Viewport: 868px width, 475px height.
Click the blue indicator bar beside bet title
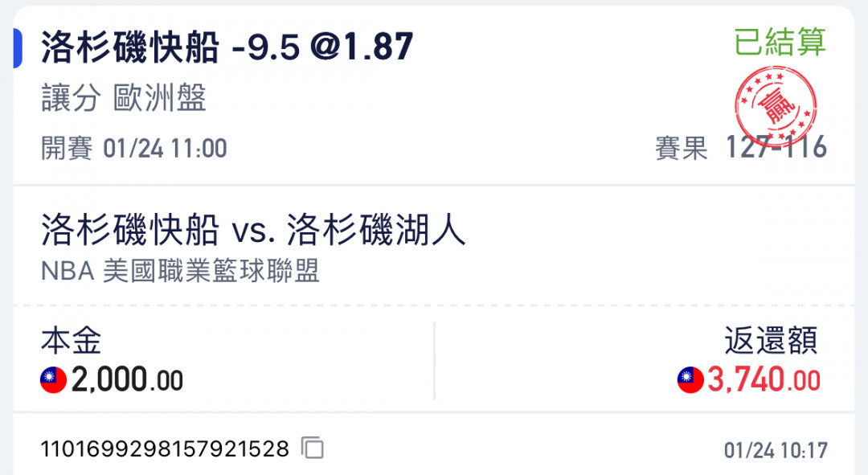tap(18, 47)
